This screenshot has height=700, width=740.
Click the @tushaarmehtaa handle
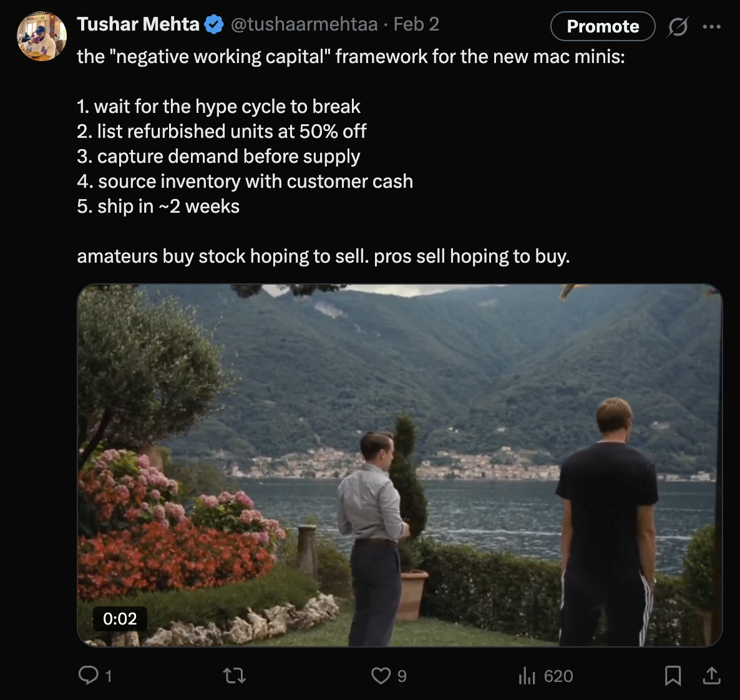pos(304,24)
